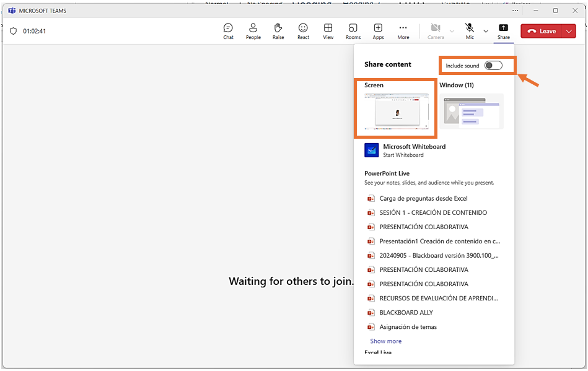The image size is (588, 371).
Task: Open the Apps menu
Action: pos(378,31)
